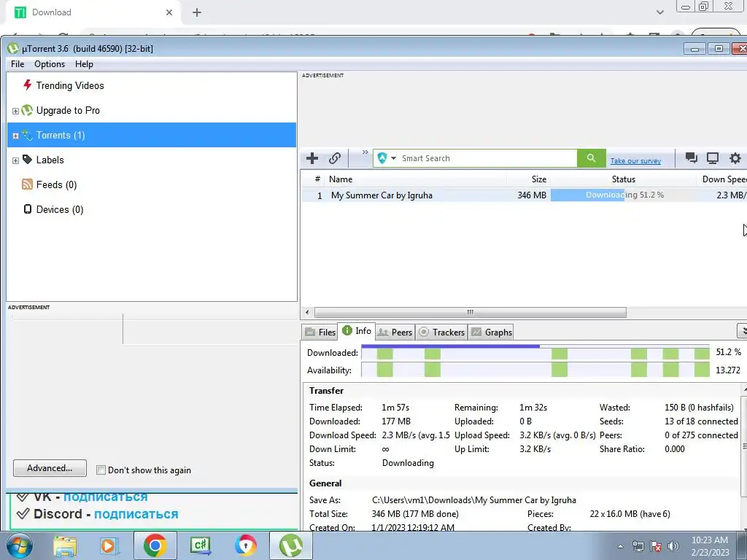Sort by the Status column header
Image resolution: width=747 pixels, height=560 pixels.
point(623,179)
